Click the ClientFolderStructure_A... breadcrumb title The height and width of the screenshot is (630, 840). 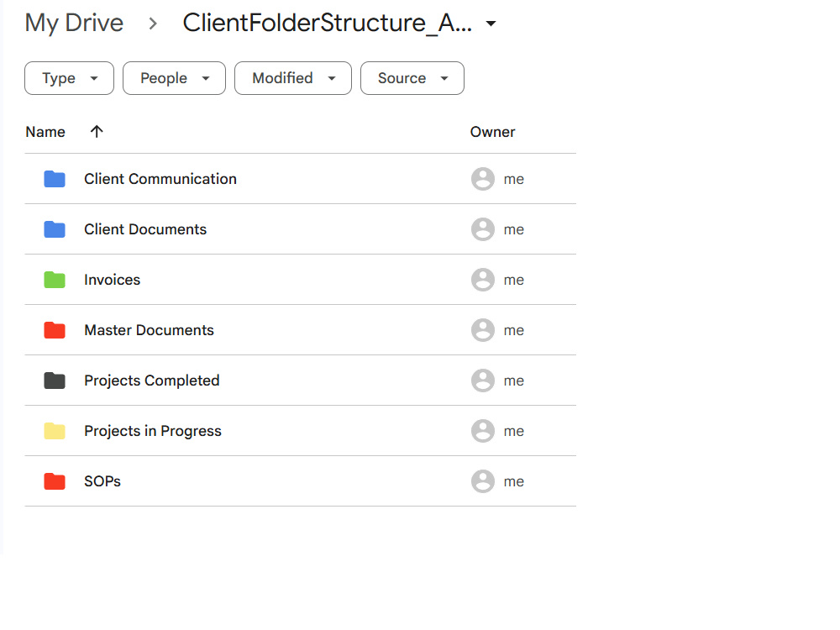click(x=328, y=23)
